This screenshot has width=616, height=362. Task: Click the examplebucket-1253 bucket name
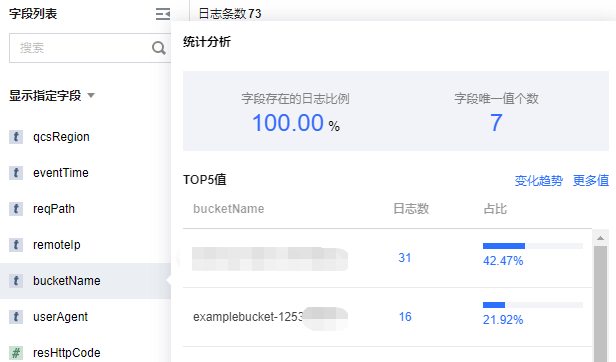pyautogui.click(x=248, y=317)
